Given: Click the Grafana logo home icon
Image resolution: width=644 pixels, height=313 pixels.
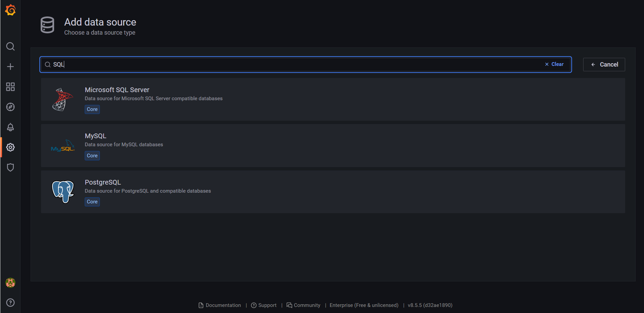Looking at the screenshot, I should pos(10,10).
